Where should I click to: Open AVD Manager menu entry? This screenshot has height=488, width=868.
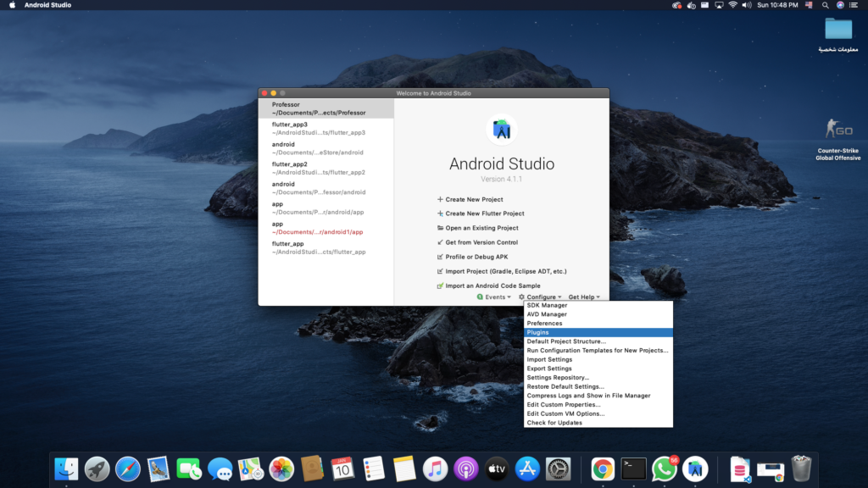pos(598,314)
